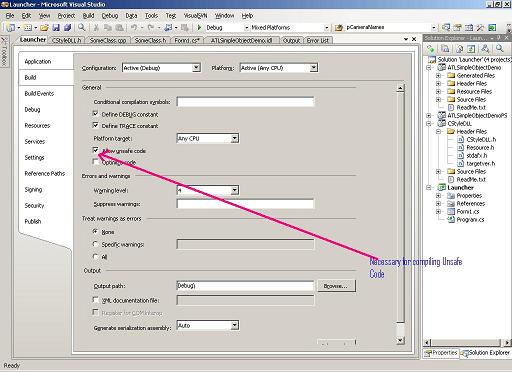Image resolution: width=513 pixels, height=373 pixels.
Task: Click the Undo arrow icon
Action: (134, 28)
